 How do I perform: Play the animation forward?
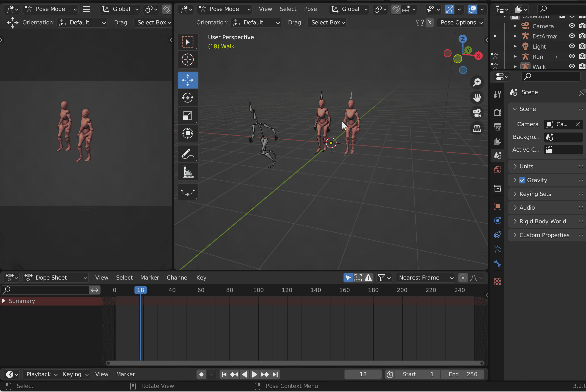[254, 374]
